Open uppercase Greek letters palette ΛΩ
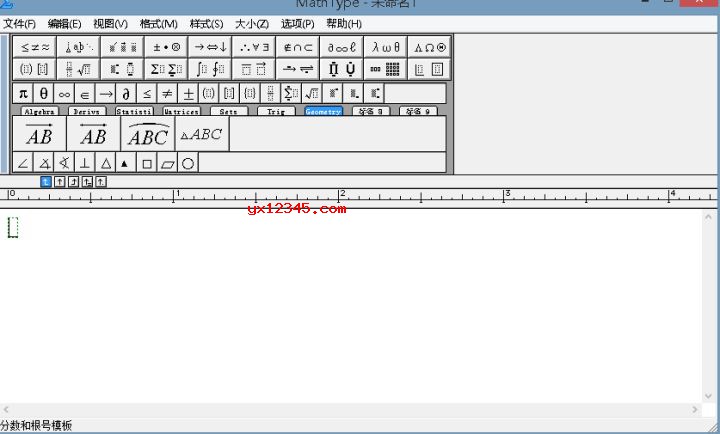 click(x=430, y=47)
